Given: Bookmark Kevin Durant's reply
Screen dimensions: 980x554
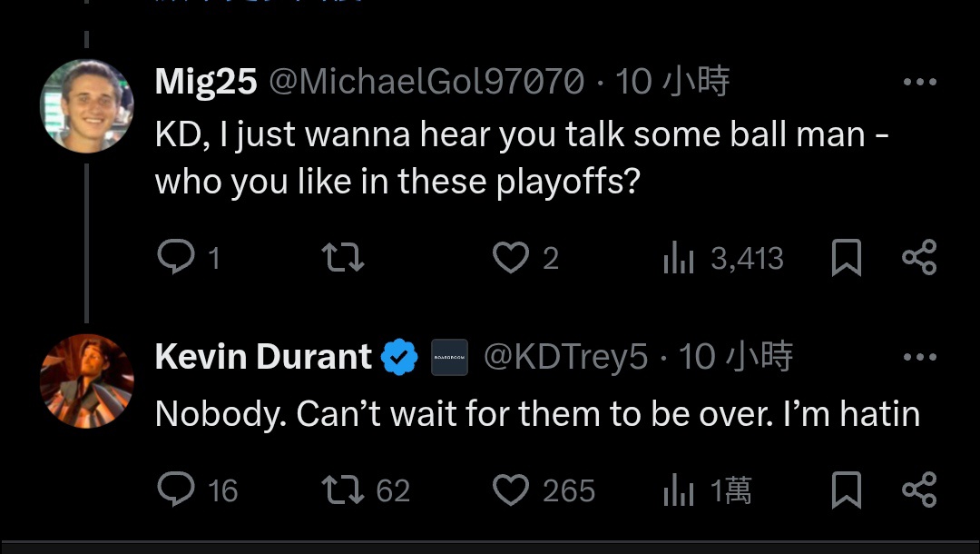Looking at the screenshot, I should pyautogui.click(x=847, y=490).
